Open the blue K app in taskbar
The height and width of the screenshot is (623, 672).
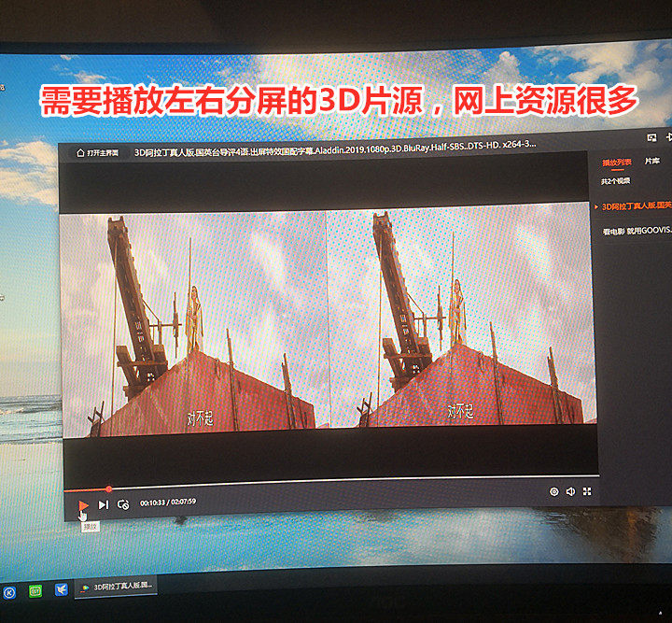pos(9,592)
